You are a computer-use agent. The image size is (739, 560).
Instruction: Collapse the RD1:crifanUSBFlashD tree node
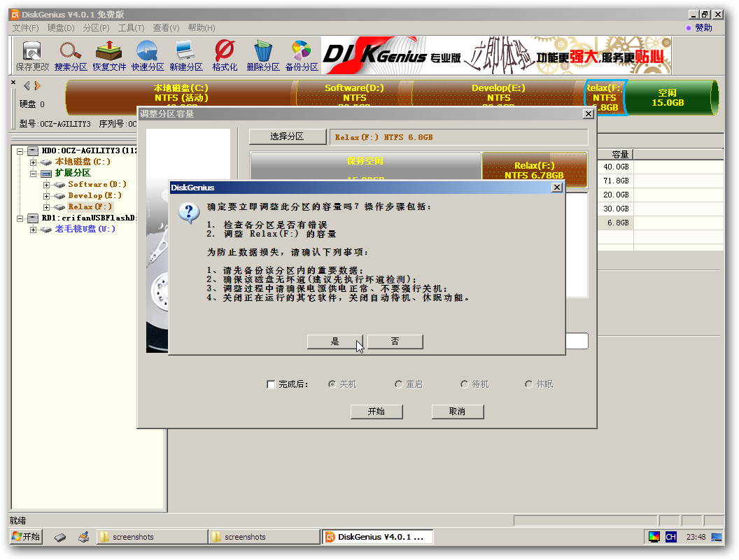click(20, 218)
